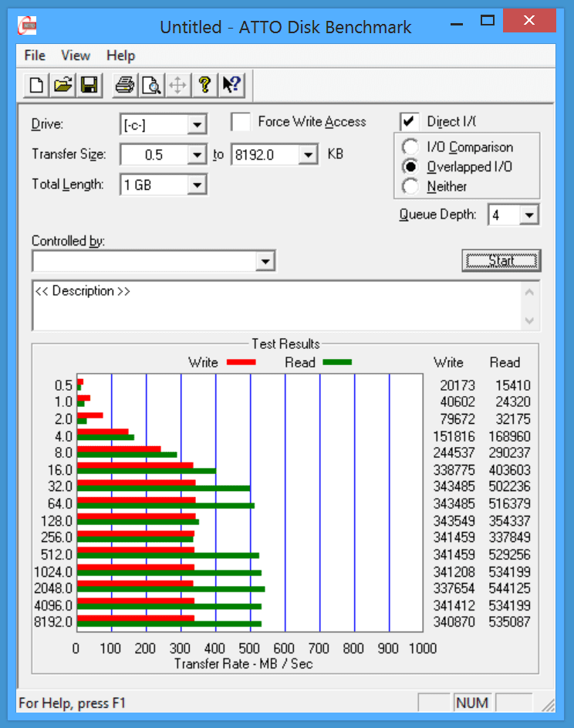Save results with the floppy disk icon
This screenshot has width=574, height=728.
[x=89, y=85]
